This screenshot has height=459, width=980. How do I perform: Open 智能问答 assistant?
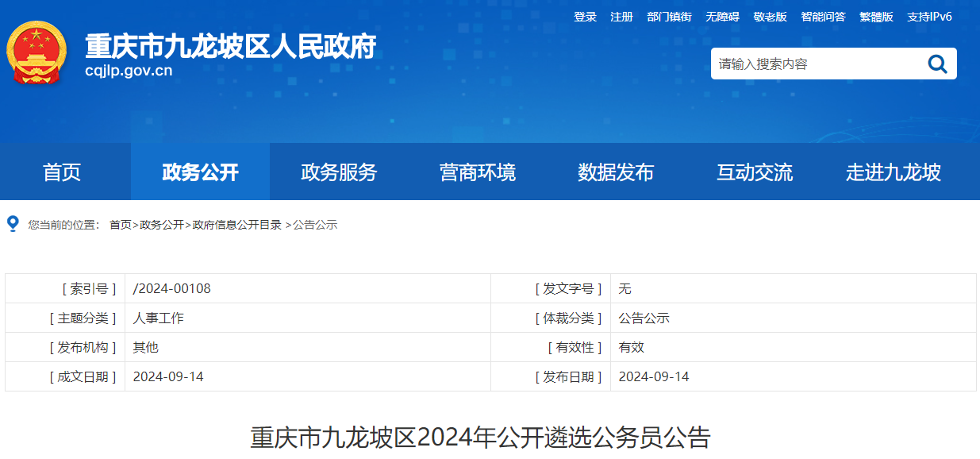tap(823, 17)
